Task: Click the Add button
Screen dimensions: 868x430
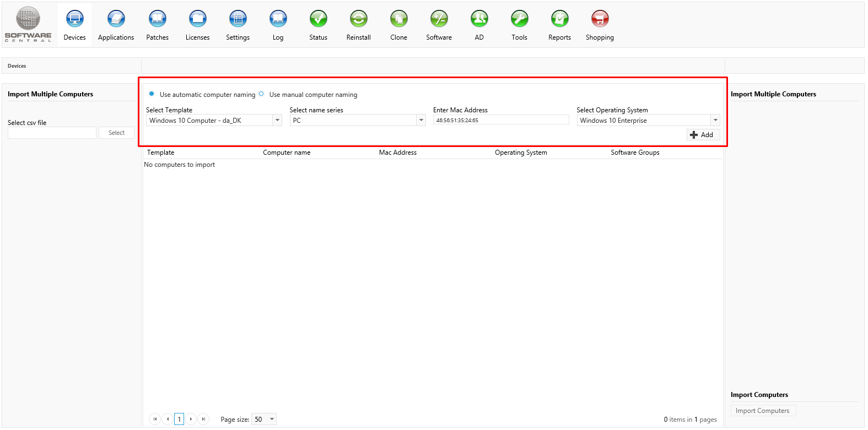Action: click(x=703, y=135)
